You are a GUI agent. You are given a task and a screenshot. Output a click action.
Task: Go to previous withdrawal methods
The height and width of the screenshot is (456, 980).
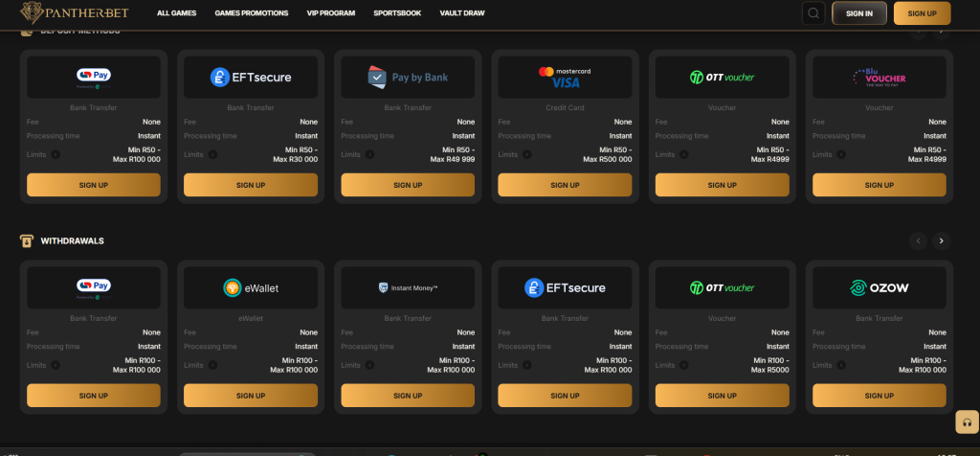(x=918, y=240)
